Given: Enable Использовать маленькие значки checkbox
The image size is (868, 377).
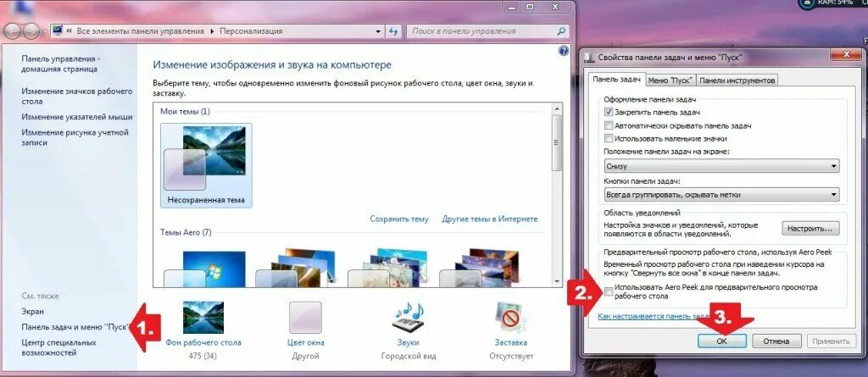Looking at the screenshot, I should tap(609, 138).
